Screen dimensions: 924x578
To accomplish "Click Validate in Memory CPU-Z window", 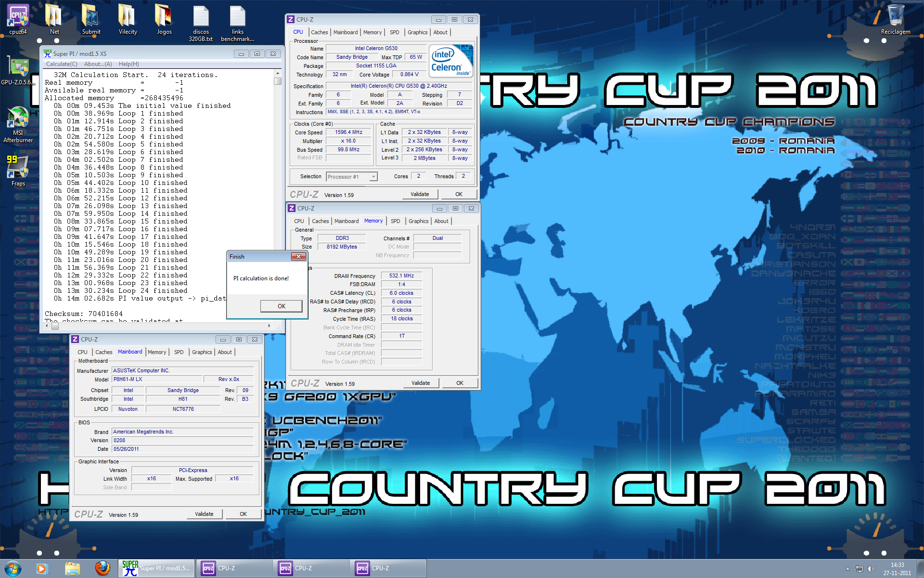I will point(421,383).
